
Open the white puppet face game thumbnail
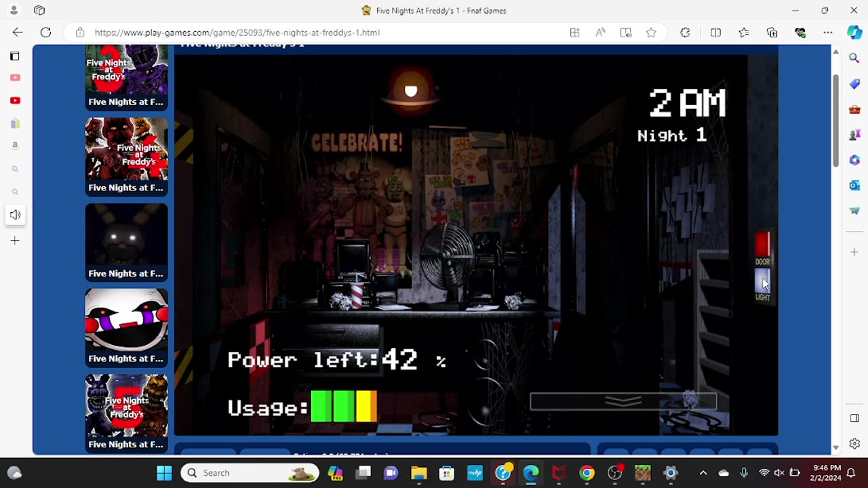(x=126, y=327)
